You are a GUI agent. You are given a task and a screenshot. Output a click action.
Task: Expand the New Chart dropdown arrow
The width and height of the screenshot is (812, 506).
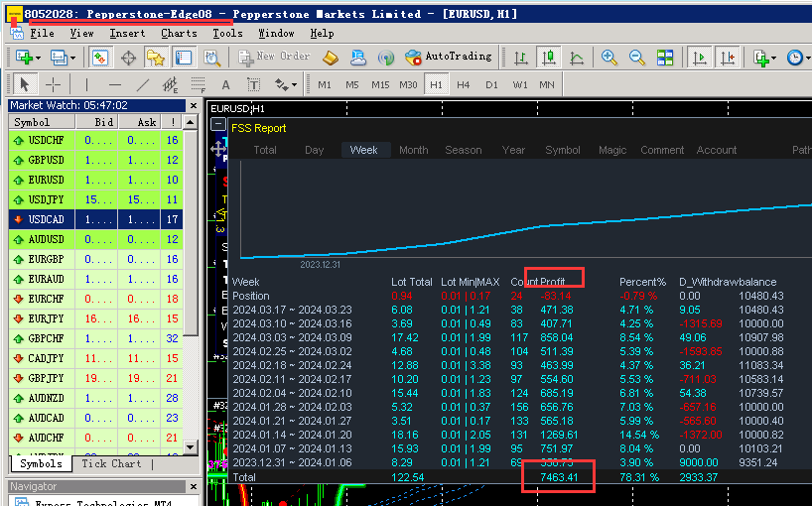pos(39,58)
